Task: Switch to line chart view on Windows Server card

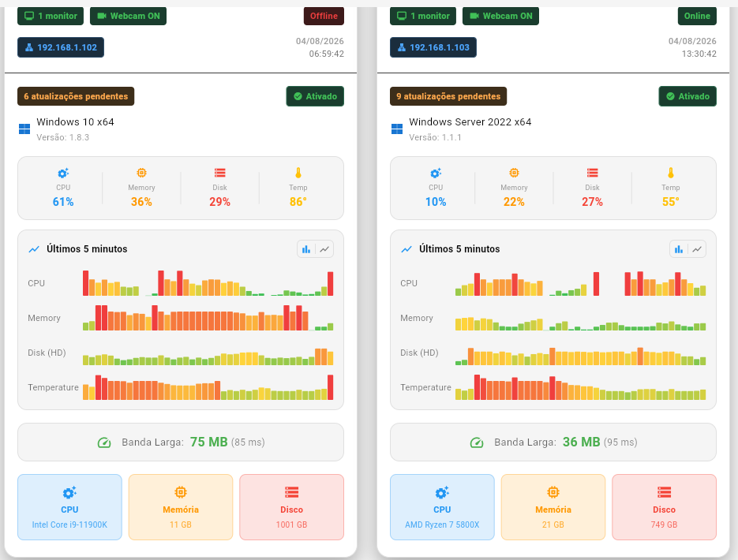Action: click(x=697, y=249)
